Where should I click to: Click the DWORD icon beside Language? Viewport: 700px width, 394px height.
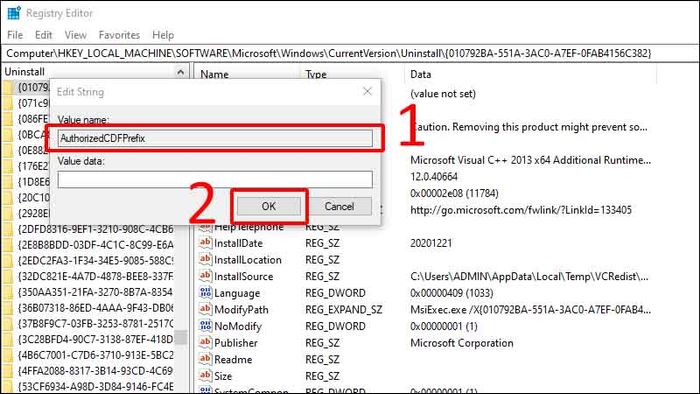tap(205, 293)
